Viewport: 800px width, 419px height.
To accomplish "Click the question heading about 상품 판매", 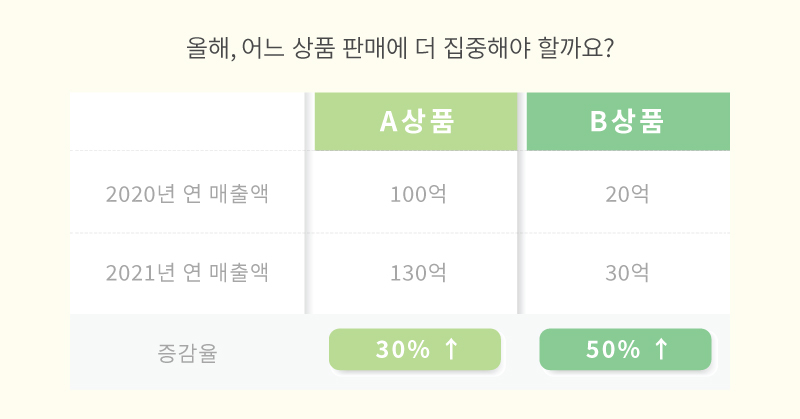I will [x=400, y=48].
